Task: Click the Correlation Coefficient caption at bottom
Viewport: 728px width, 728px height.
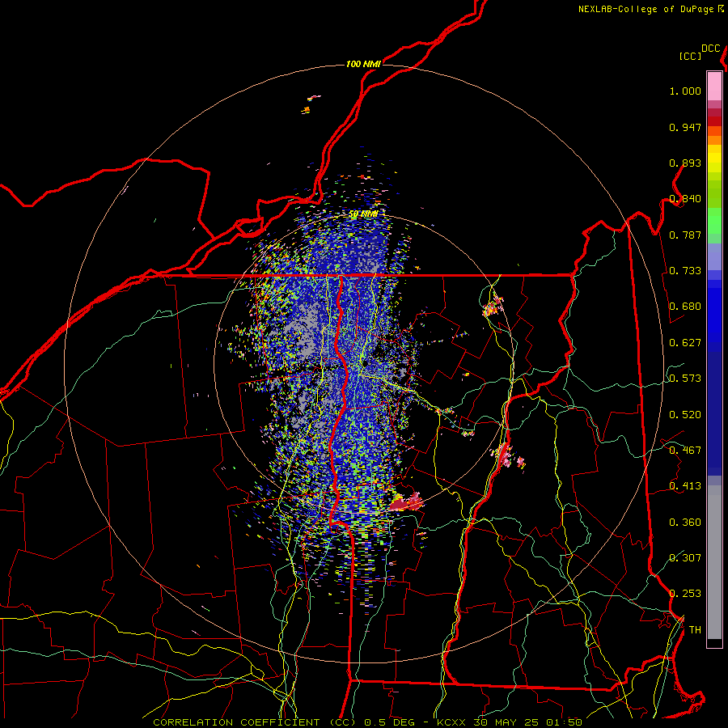Action: point(367,722)
